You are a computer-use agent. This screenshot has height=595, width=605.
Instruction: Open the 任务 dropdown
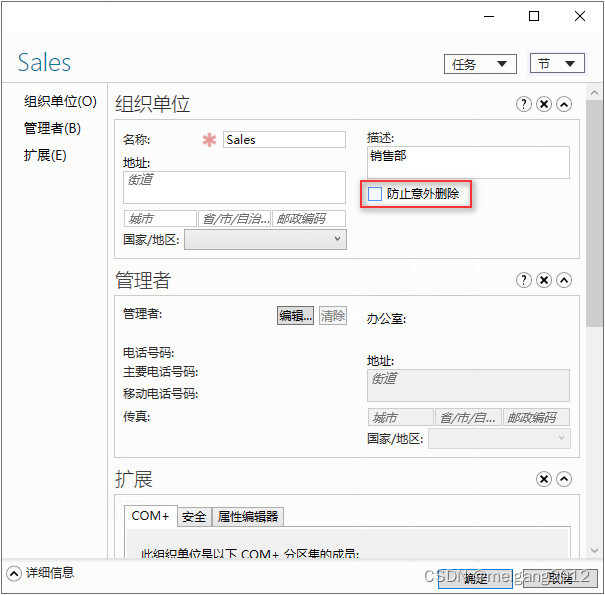pyautogui.click(x=480, y=64)
